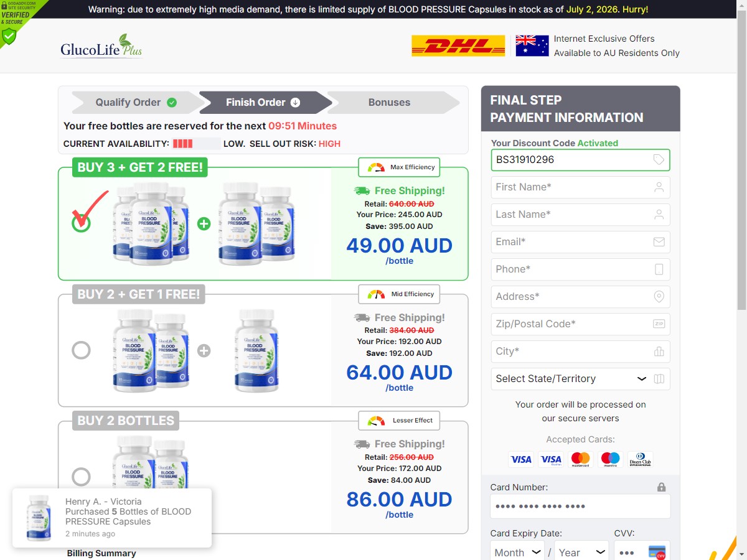Click the BUY 2 BOTTLES label
Image resolution: width=747 pixels, height=560 pixels.
[126, 421]
